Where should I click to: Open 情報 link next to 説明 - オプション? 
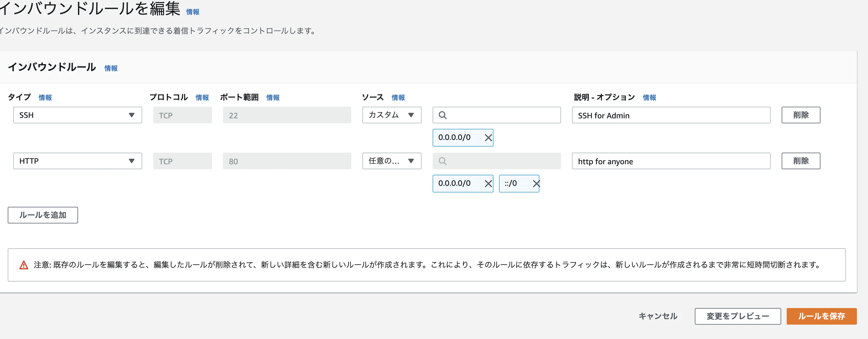pos(649,98)
